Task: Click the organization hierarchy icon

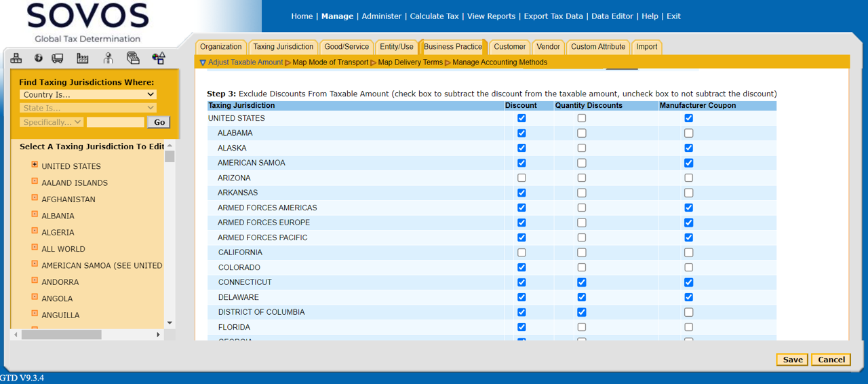Action: click(16, 58)
